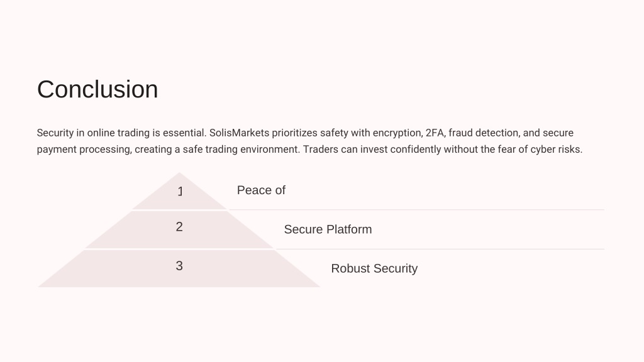The image size is (644, 362).
Task: Click the divider line under Secure Platform
Action: point(440,249)
